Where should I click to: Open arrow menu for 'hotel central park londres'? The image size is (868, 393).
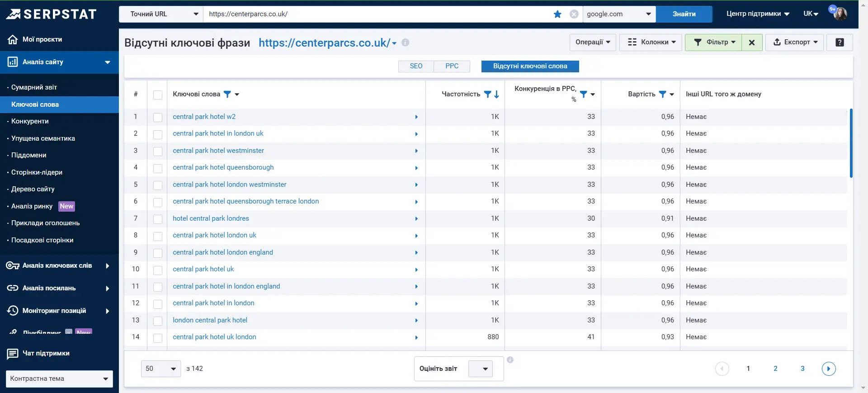coord(416,219)
